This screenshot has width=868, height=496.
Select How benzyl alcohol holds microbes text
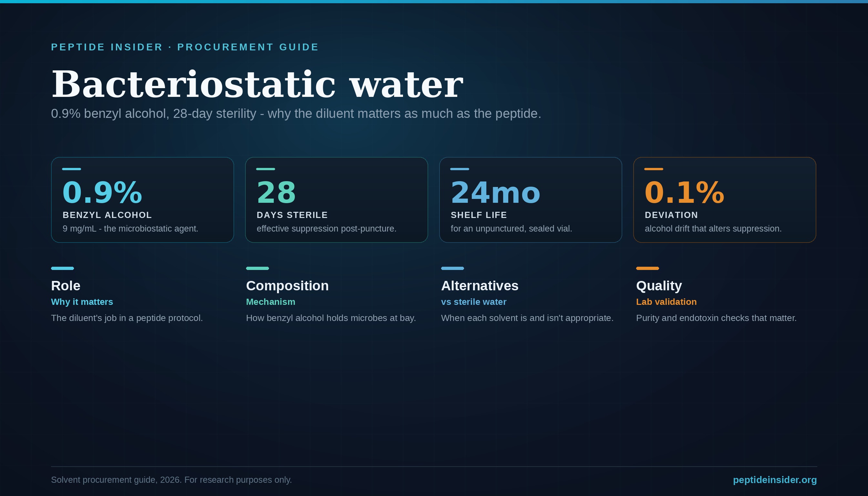(x=331, y=318)
